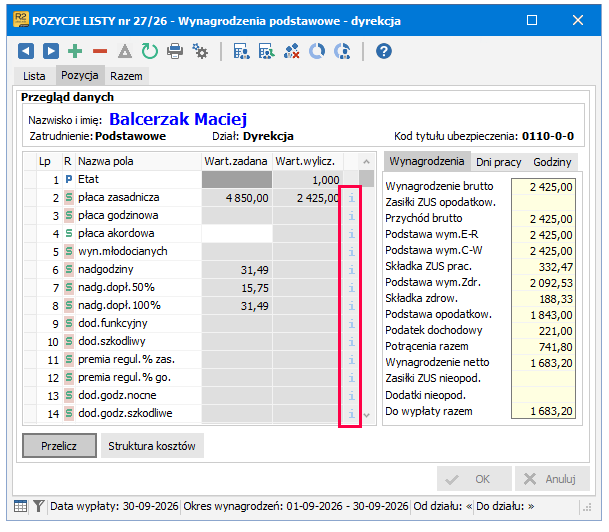The image size is (609, 532).
Task: Switch to the Lista tab
Action: coord(34,76)
